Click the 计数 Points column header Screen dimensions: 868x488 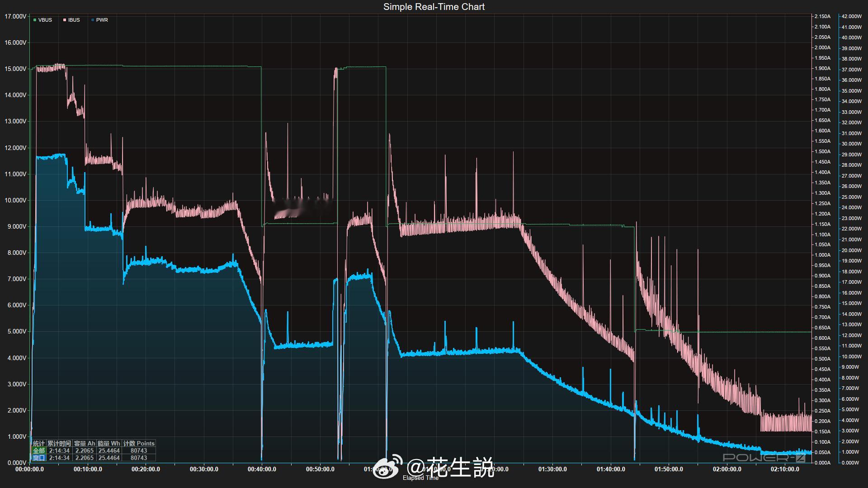point(139,443)
